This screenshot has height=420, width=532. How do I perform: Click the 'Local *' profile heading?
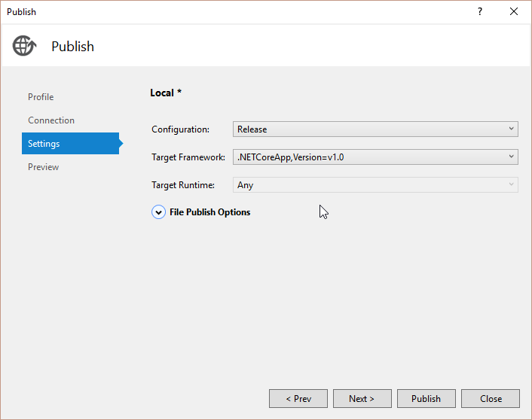[166, 93]
